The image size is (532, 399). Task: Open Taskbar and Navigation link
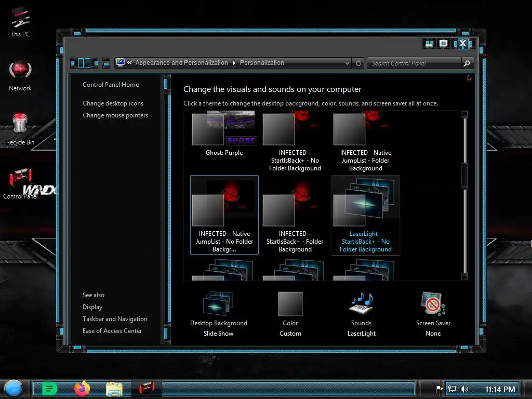point(115,319)
